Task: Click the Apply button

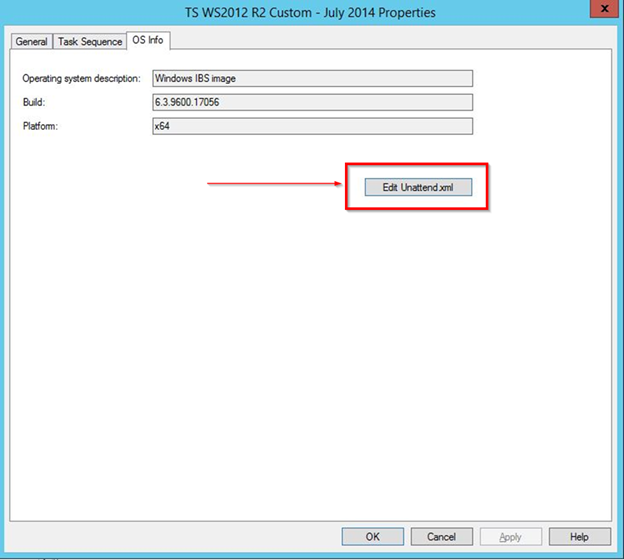Action: coord(511,537)
